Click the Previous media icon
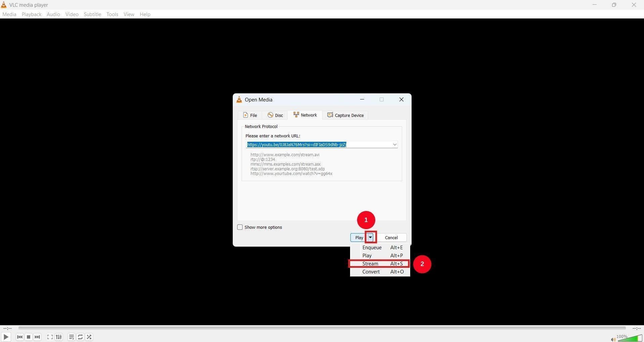Image resolution: width=644 pixels, height=342 pixels. click(20, 337)
